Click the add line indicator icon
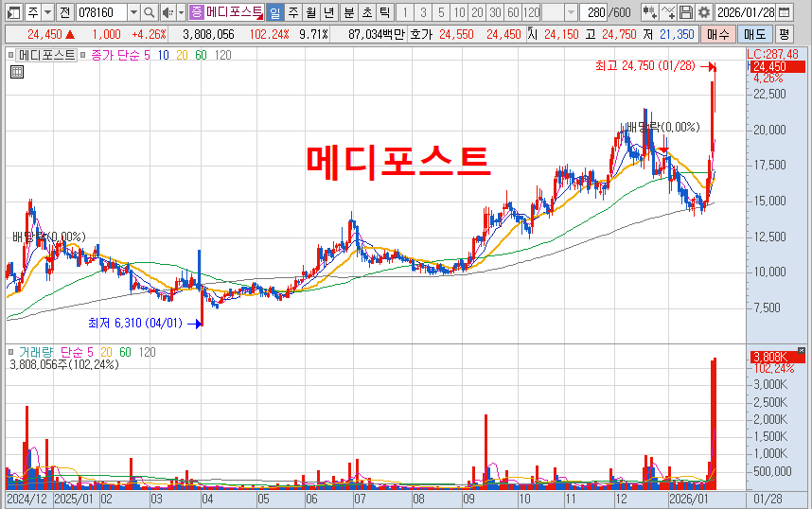The width and height of the screenshot is (812, 509). point(668,12)
